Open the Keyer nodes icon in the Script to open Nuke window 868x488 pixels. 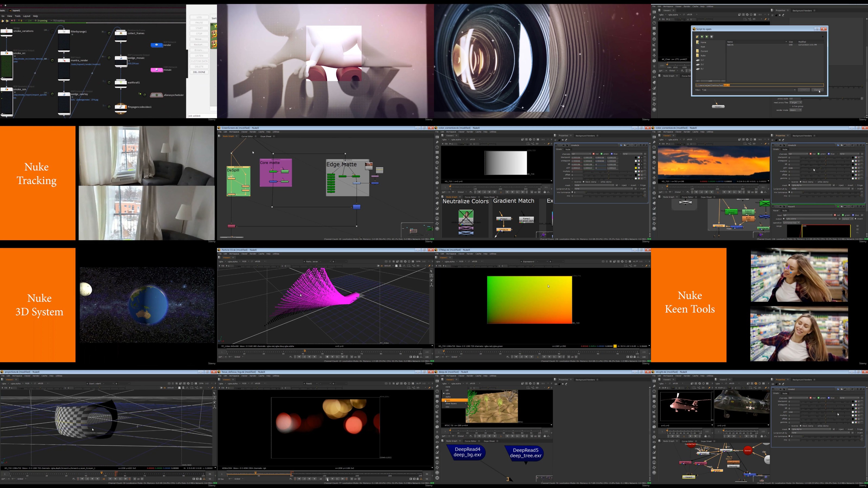pyautogui.click(x=654, y=44)
